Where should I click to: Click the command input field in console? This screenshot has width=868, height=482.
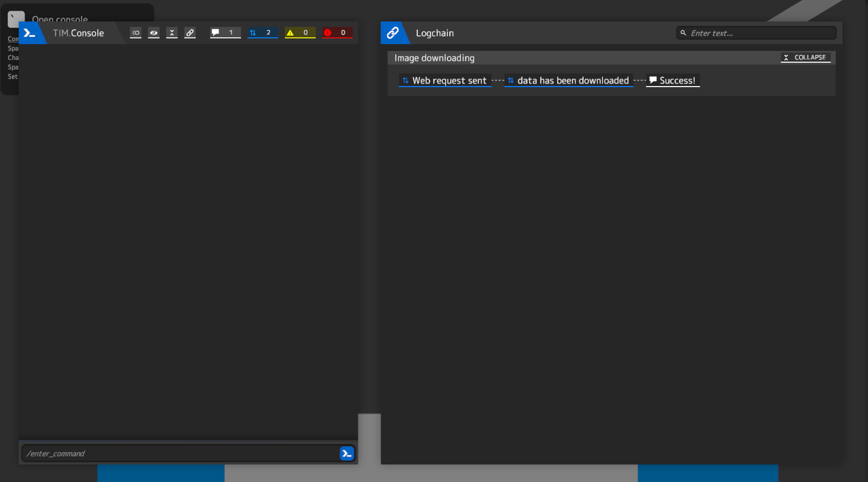pyautogui.click(x=180, y=454)
